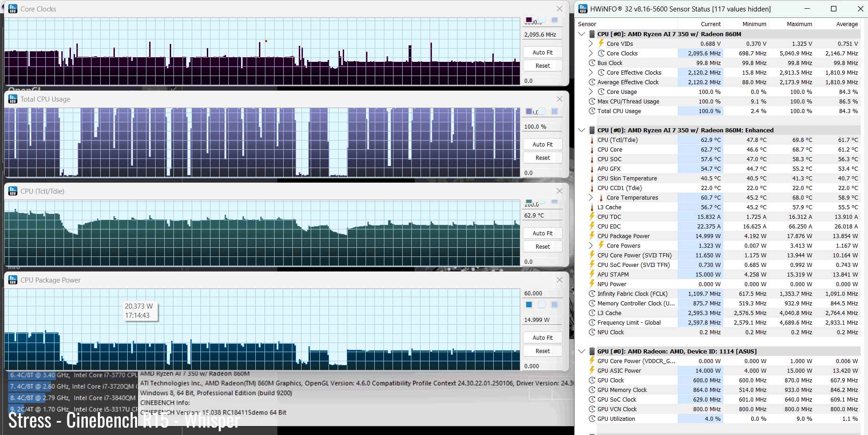Viewport: 868px width, 435px height.
Task: Click the HWiNFO Sensor Status window title icon
Action: (583, 9)
